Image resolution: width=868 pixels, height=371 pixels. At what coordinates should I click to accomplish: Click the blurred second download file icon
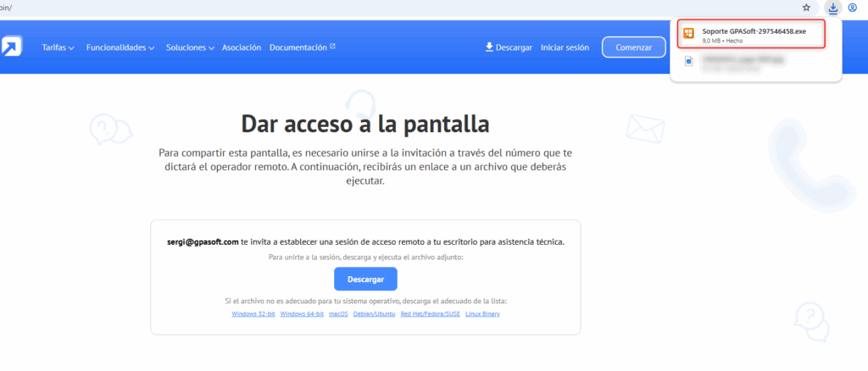[x=689, y=62]
